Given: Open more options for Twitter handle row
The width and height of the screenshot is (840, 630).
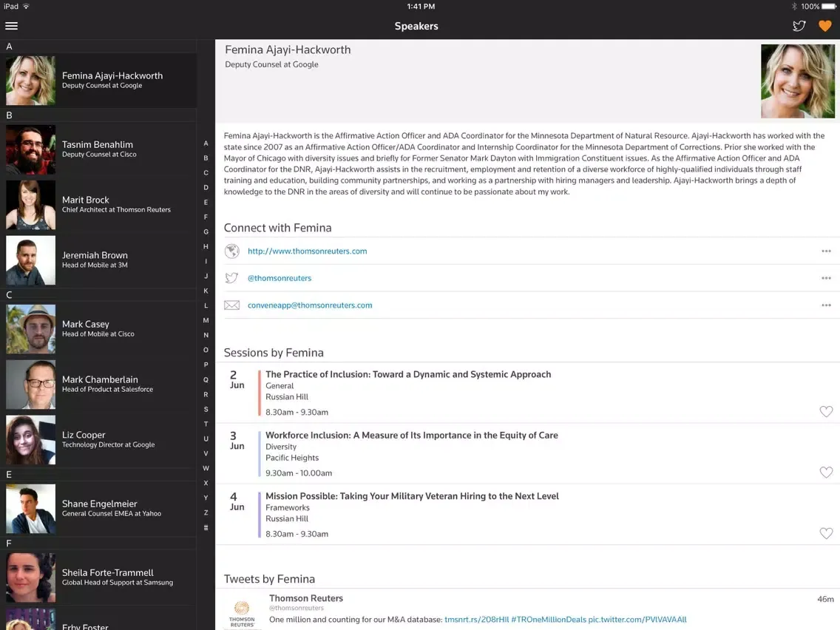Looking at the screenshot, I should tap(826, 278).
